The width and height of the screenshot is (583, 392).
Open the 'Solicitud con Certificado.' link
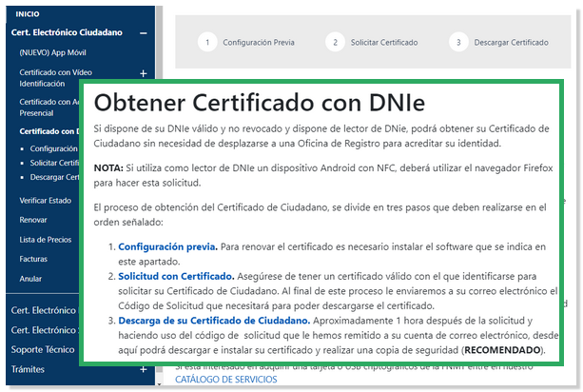click(x=177, y=275)
